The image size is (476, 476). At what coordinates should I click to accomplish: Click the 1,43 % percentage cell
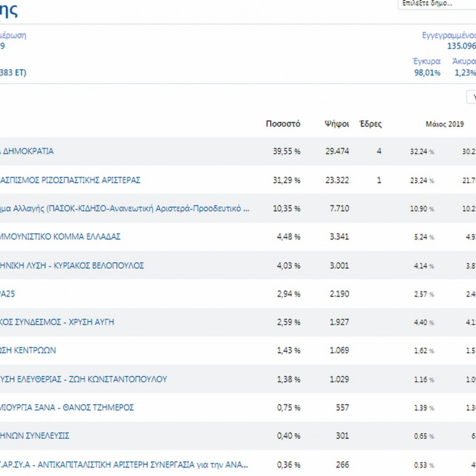[x=289, y=350]
